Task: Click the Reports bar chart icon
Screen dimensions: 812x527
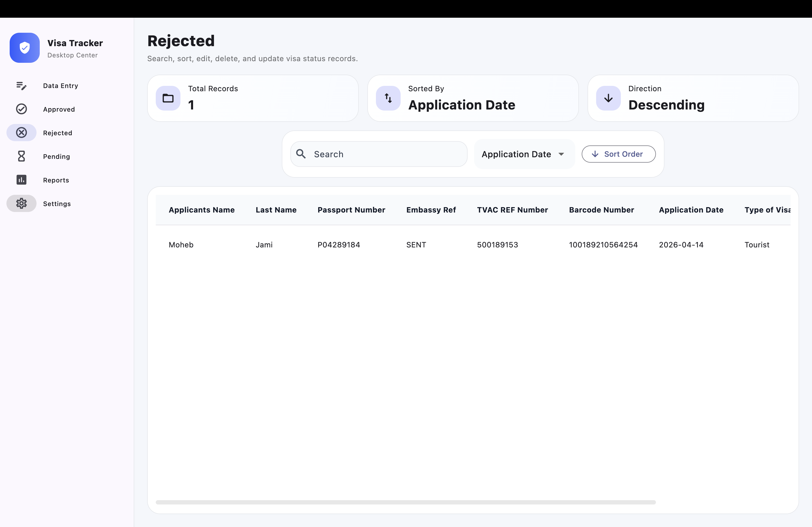Action: click(21, 180)
